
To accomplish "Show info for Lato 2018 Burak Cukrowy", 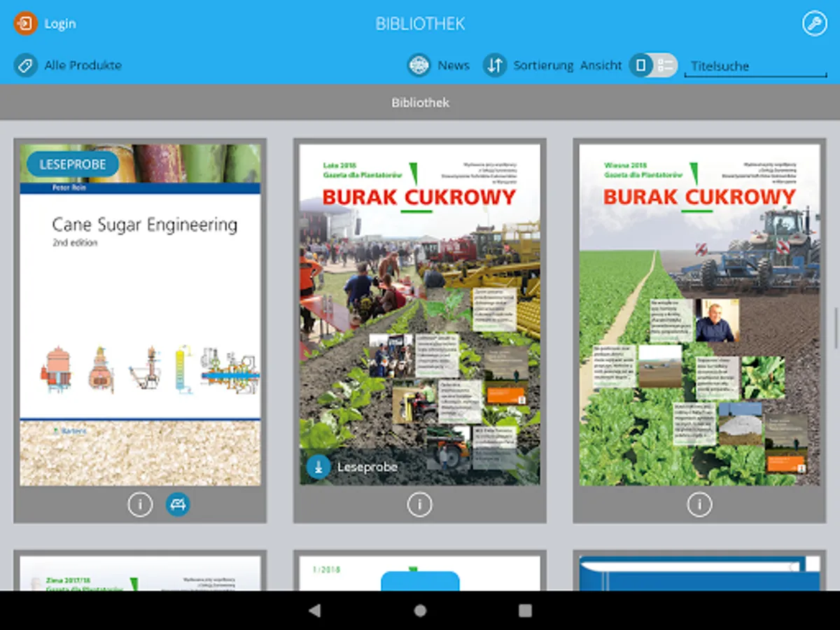I will pos(420,505).
